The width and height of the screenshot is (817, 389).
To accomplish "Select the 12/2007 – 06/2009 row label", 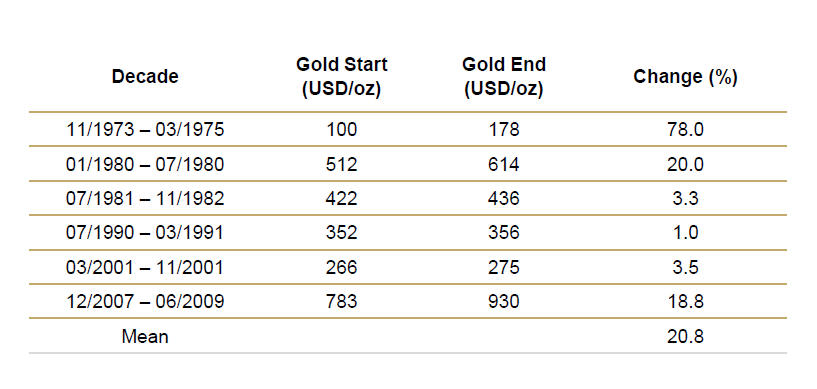I will click(x=145, y=302).
